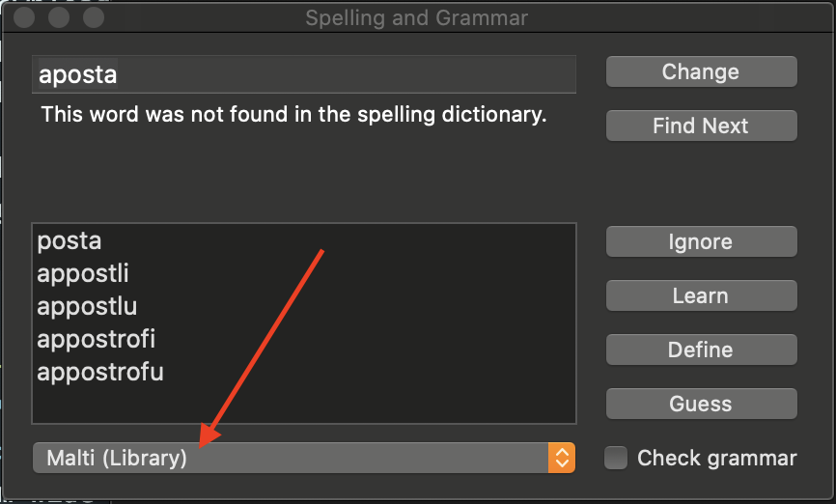Click the misspelled word text field
Viewport: 836px width, 504px height.
point(304,75)
